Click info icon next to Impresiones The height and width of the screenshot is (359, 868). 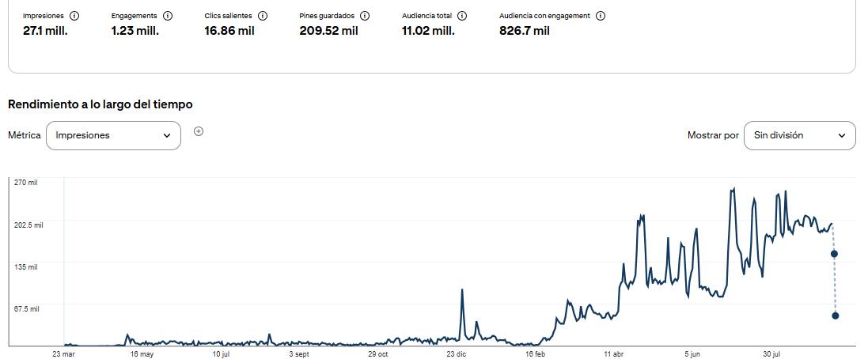(74, 16)
